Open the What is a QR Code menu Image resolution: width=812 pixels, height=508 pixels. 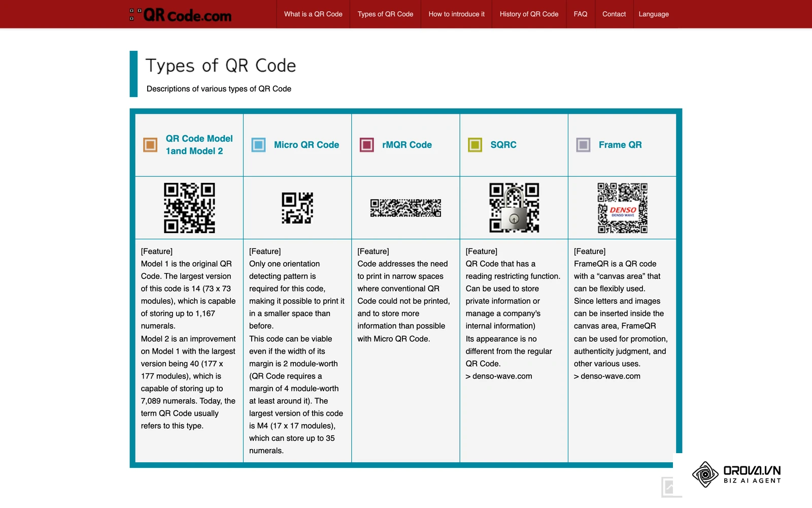[313, 14]
